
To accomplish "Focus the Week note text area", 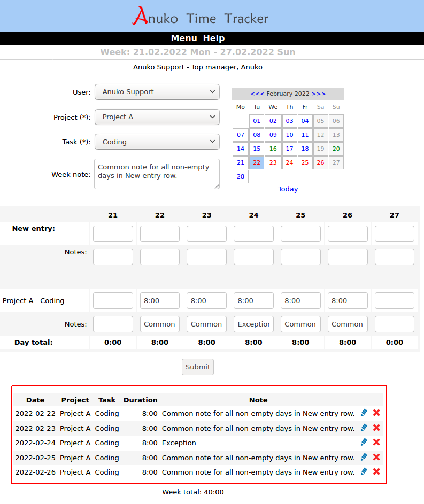I will pos(157,174).
